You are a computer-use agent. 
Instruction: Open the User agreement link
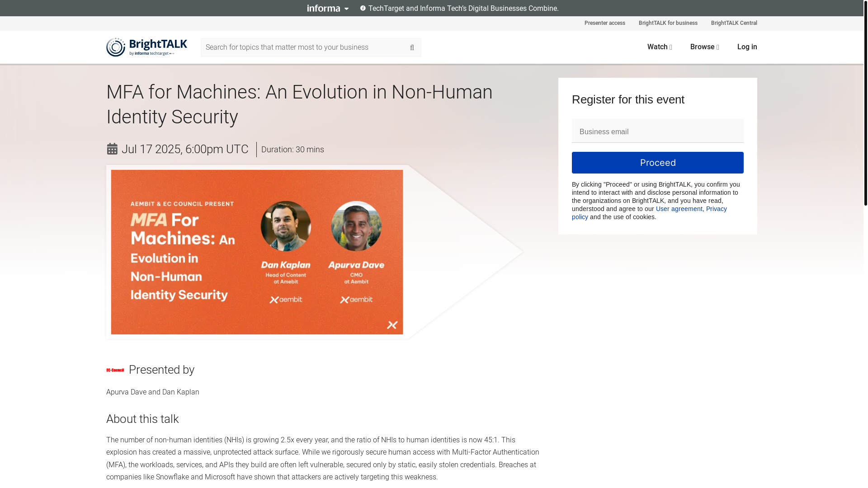(679, 209)
